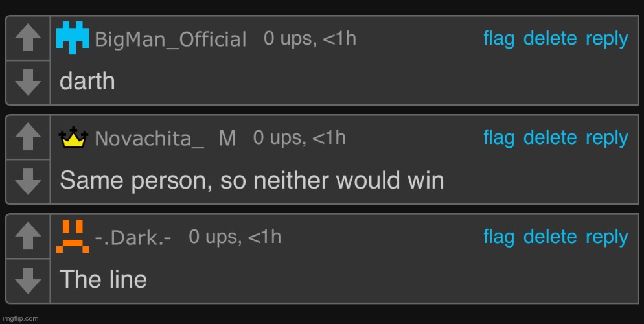Reply to Novachita_'s comment
644x324 pixels.
coord(606,138)
